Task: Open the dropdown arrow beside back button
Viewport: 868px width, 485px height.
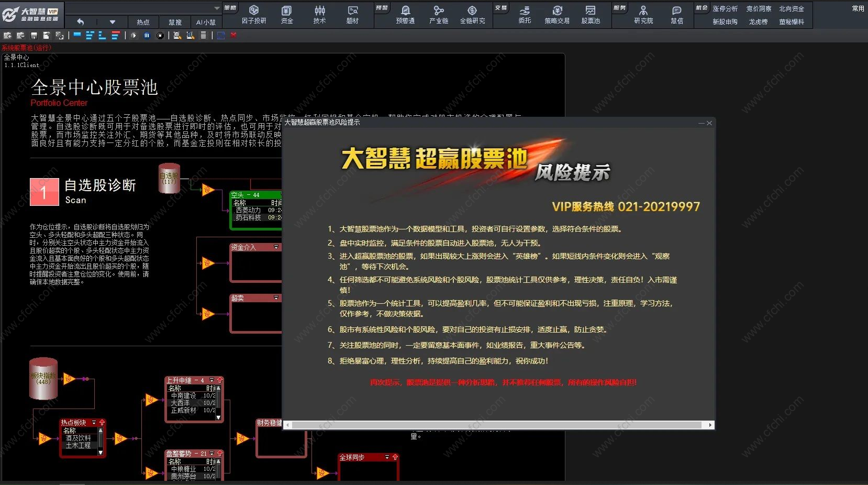Action: coord(112,22)
